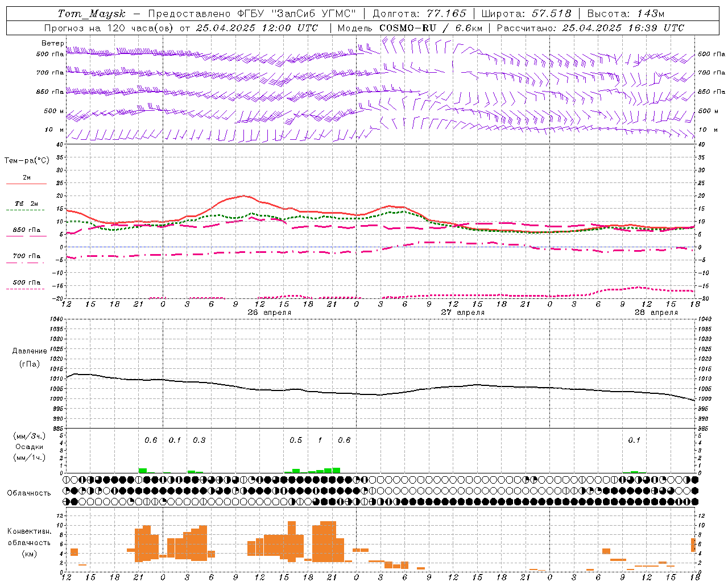Viewport: 728px width, 582px height.
Task: Click the 27 апреля date label
Action: [462, 313]
